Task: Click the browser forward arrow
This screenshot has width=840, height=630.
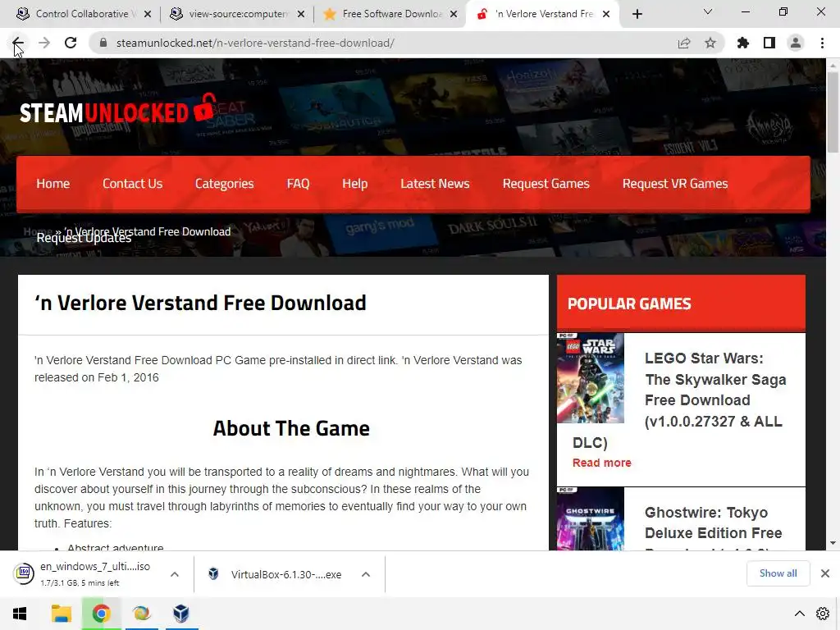Action: 44,43
